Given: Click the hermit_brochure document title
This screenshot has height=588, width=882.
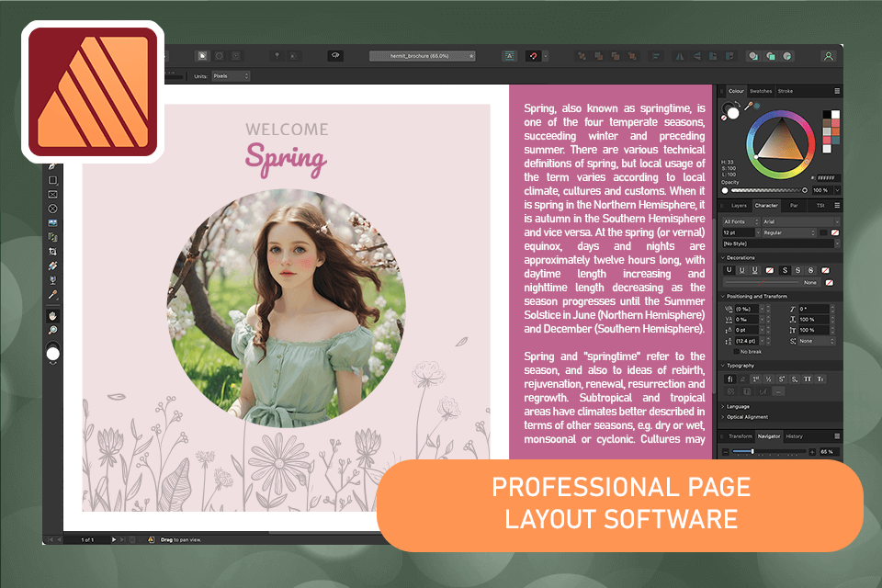Looking at the screenshot, I should click(420, 56).
